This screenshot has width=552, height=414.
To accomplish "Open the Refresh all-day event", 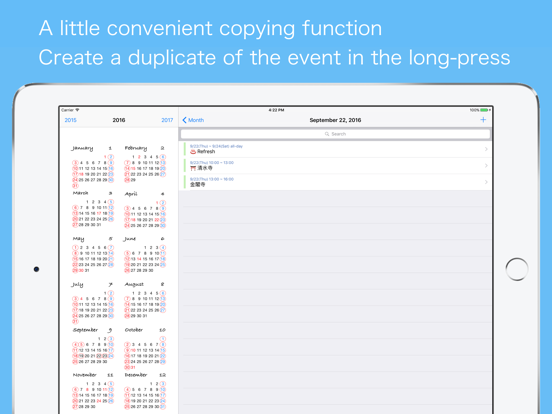I will click(x=335, y=149).
